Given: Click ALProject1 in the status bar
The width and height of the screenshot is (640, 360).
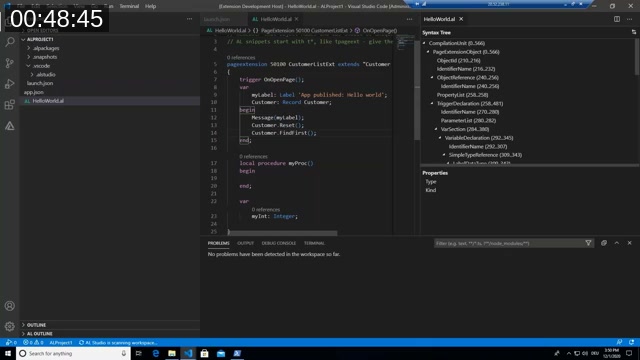Looking at the screenshot, I should pyautogui.click(x=60, y=342).
